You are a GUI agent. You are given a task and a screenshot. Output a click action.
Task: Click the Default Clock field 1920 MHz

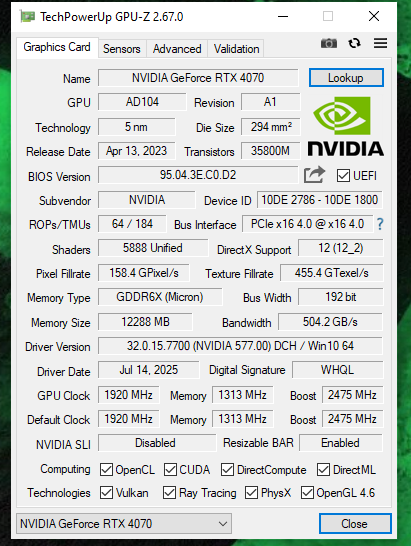coord(129,419)
